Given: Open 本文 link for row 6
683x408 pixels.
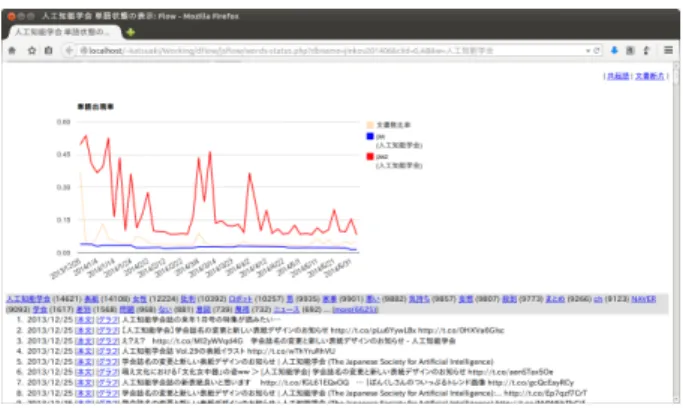Looking at the screenshot, I should click(85, 372).
